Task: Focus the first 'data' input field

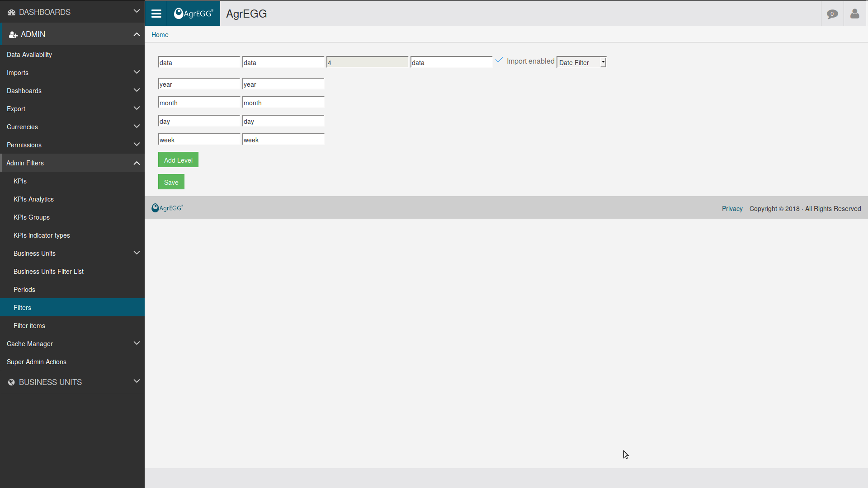Action: 199,62
